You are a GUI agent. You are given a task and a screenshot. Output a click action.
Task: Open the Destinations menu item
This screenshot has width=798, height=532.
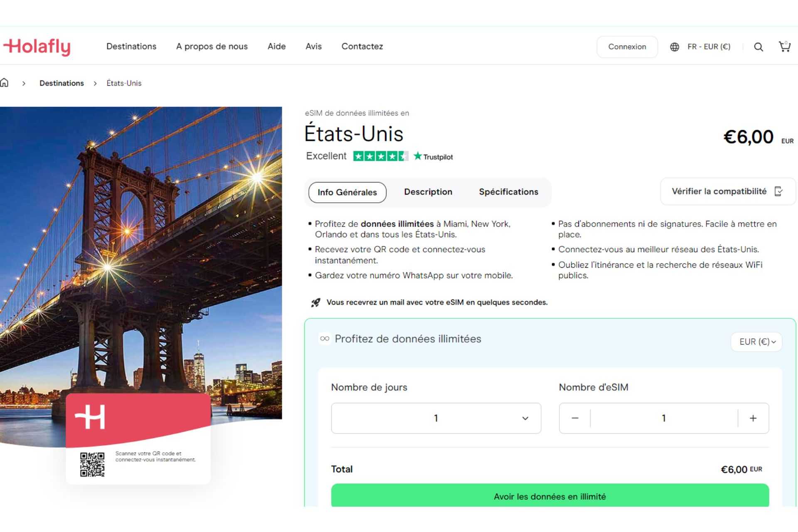pos(131,47)
